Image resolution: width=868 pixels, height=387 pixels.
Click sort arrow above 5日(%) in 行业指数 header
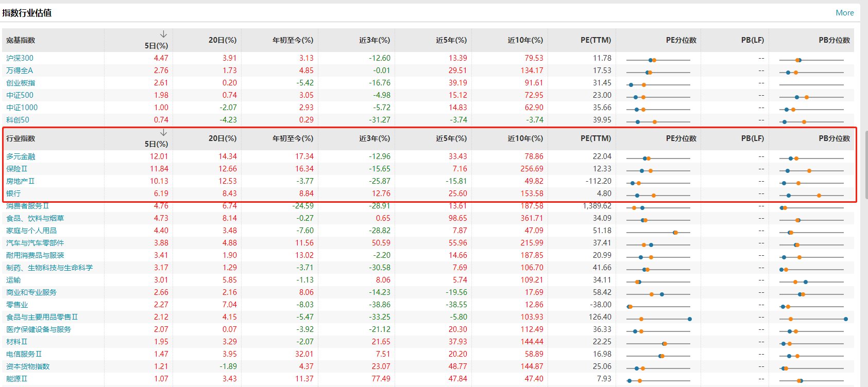(x=163, y=132)
